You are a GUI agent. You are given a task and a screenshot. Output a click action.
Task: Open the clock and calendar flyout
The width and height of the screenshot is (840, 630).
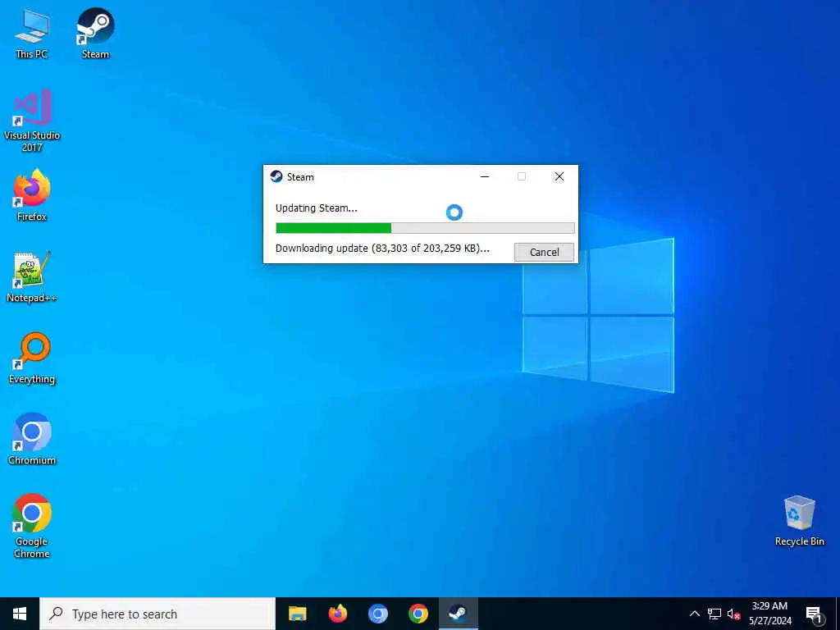(x=769, y=614)
